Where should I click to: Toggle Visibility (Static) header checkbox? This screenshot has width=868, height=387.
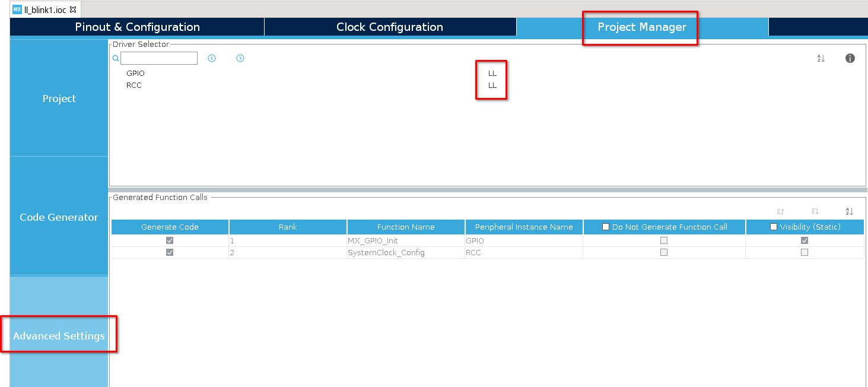pyautogui.click(x=774, y=227)
